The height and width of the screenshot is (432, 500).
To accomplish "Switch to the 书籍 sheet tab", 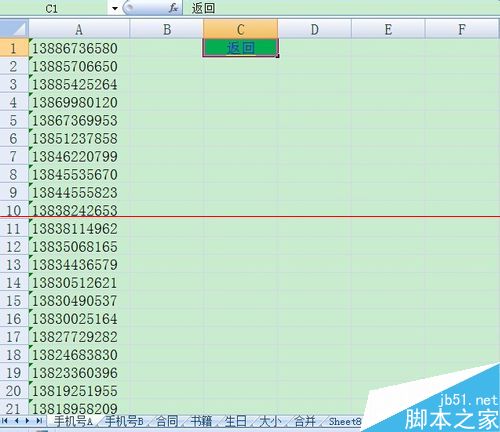I will coord(201,422).
